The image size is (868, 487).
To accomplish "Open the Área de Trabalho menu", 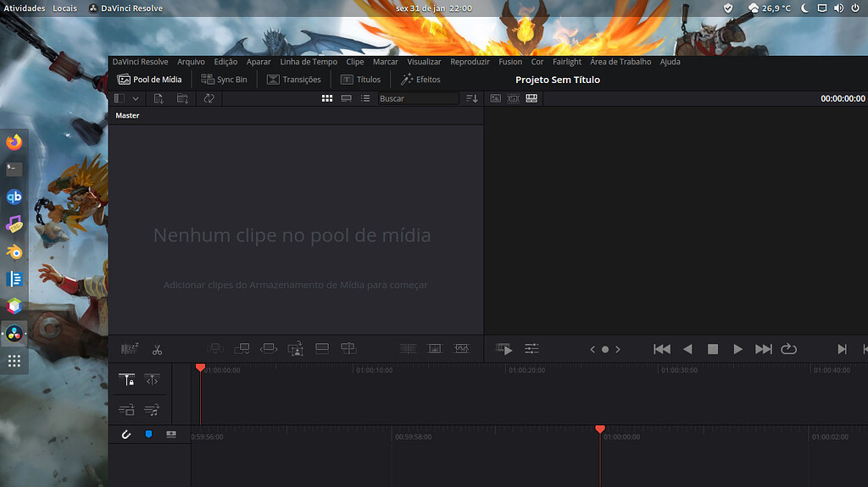I will point(620,62).
